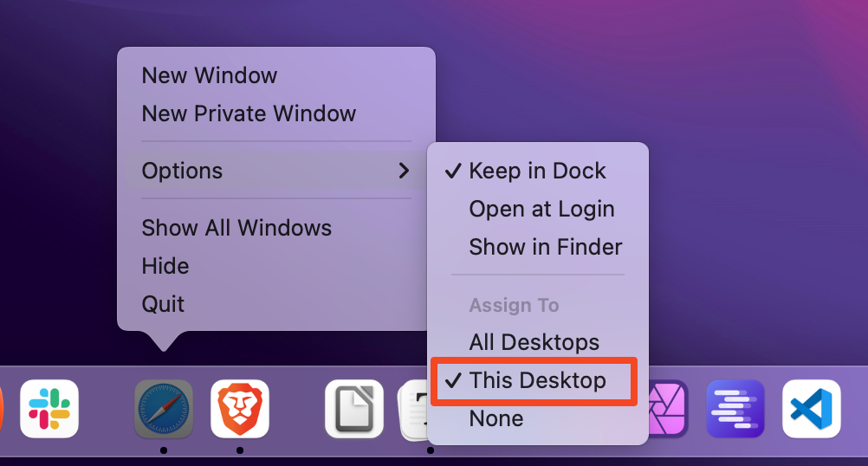Image resolution: width=868 pixels, height=466 pixels.
Task: Open the Affinity Photo icon in the Dock
Action: (668, 409)
